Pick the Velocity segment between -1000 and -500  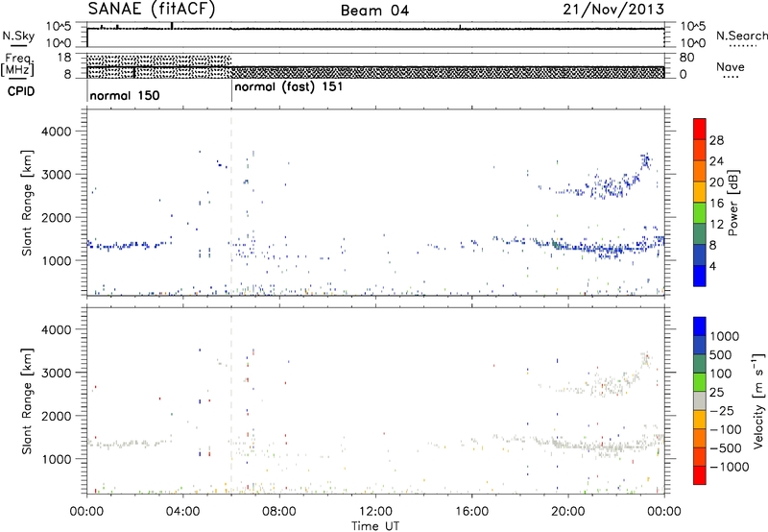point(700,456)
